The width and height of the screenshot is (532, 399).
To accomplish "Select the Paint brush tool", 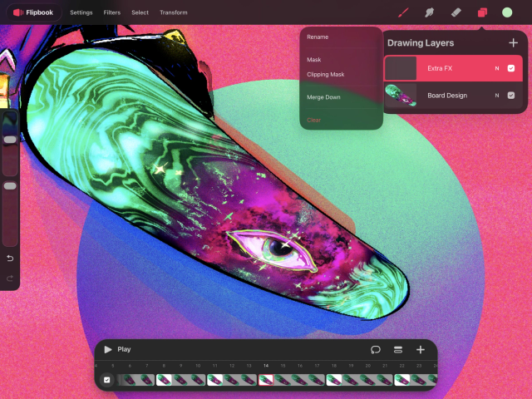I will [x=402, y=13].
